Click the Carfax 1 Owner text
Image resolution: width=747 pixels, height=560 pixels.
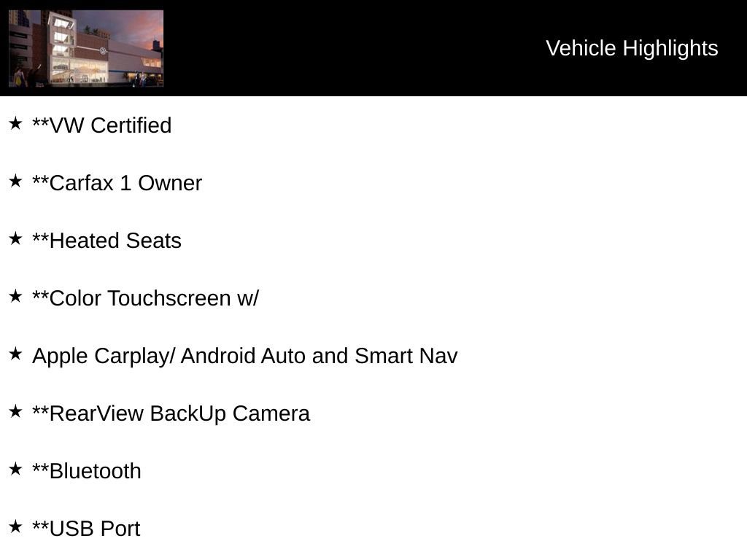[x=117, y=183]
